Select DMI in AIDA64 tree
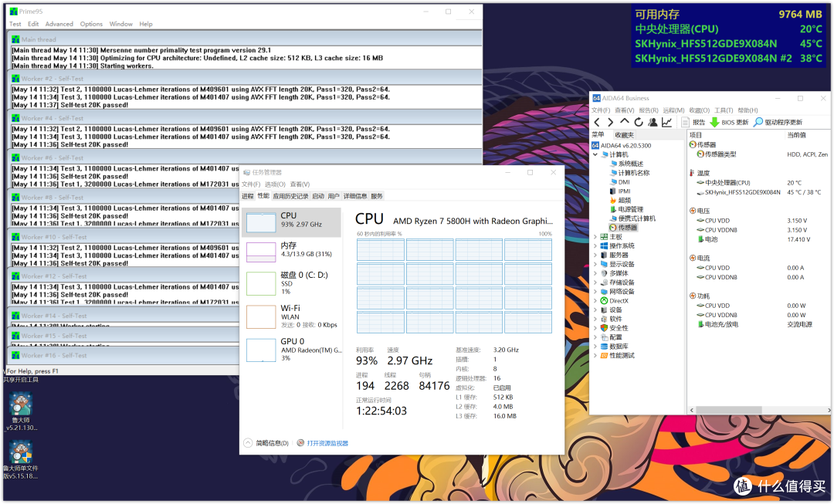Image resolution: width=834 pixels, height=504 pixels. click(x=619, y=182)
